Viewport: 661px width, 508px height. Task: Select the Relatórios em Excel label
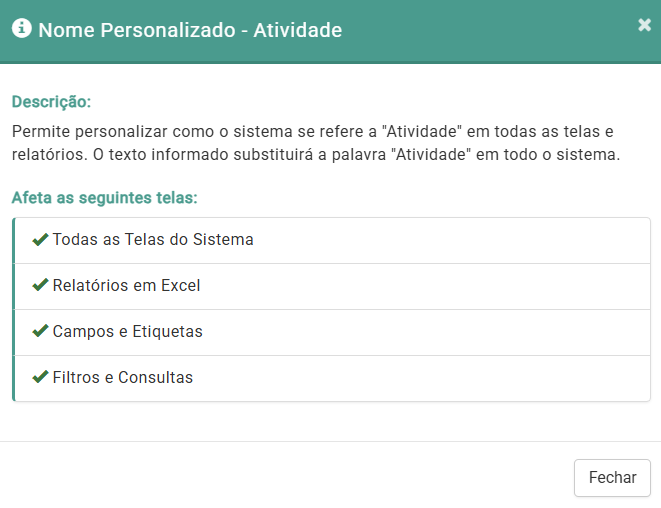click(x=126, y=286)
